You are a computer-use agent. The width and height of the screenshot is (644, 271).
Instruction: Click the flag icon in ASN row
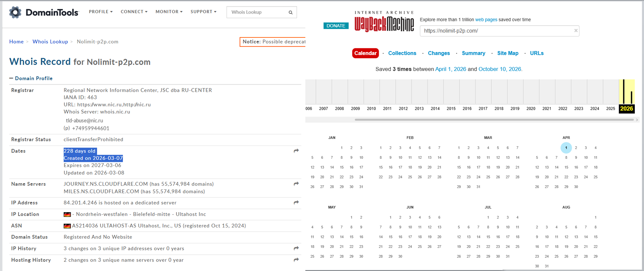(x=67, y=226)
